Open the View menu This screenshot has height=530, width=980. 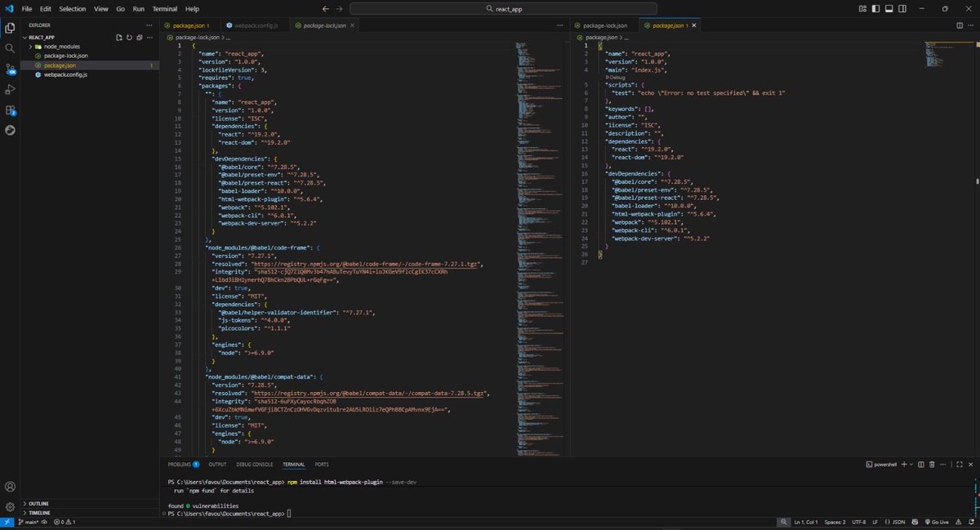click(101, 8)
